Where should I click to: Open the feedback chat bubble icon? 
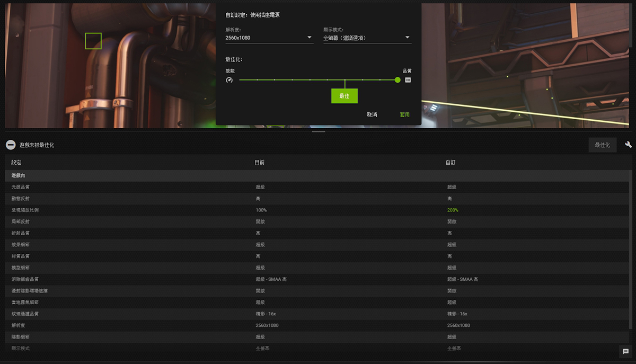point(625,351)
